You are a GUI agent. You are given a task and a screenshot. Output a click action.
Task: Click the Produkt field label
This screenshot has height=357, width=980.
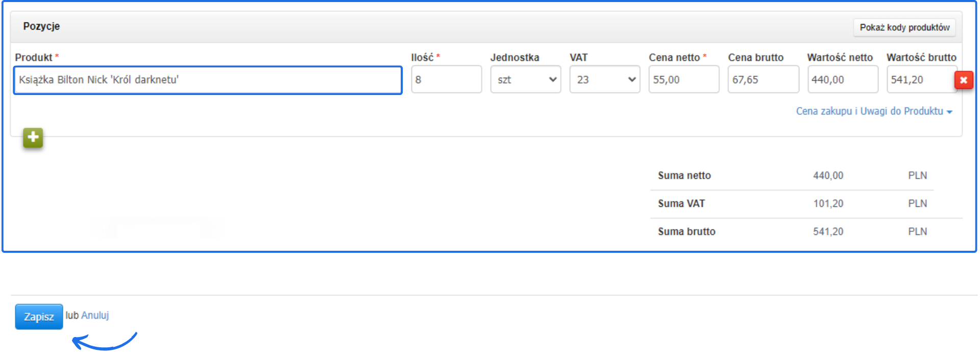coord(34,58)
